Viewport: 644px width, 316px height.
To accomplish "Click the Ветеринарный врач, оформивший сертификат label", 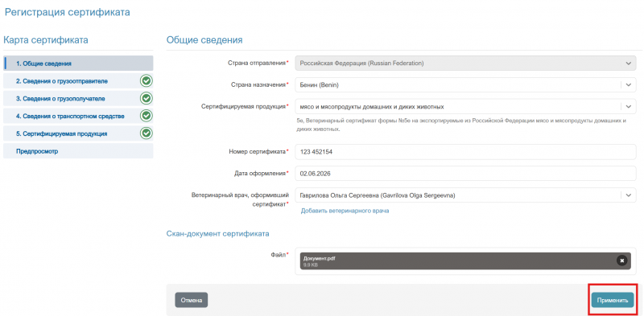I will [241, 199].
